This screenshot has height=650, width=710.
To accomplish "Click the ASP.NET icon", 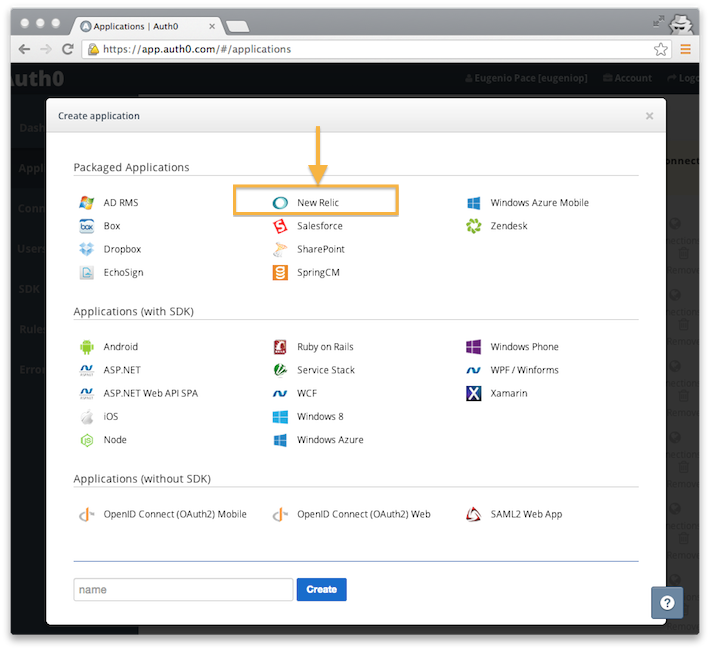I will coord(86,370).
